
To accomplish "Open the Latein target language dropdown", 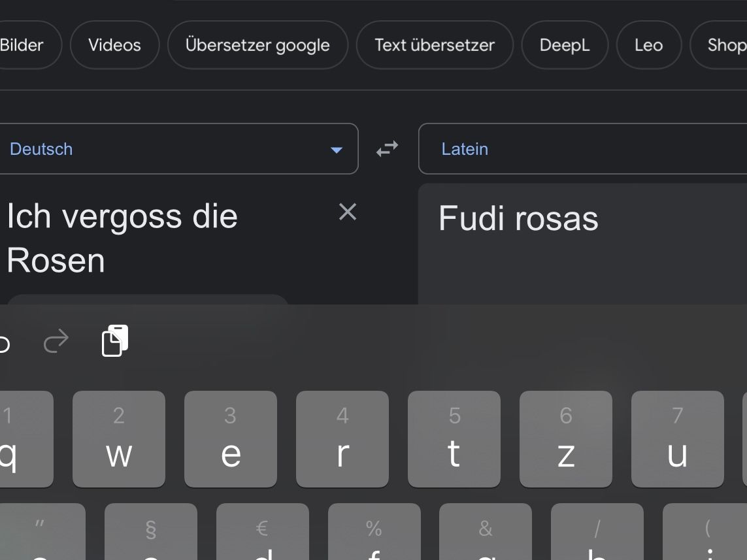I will (x=582, y=149).
